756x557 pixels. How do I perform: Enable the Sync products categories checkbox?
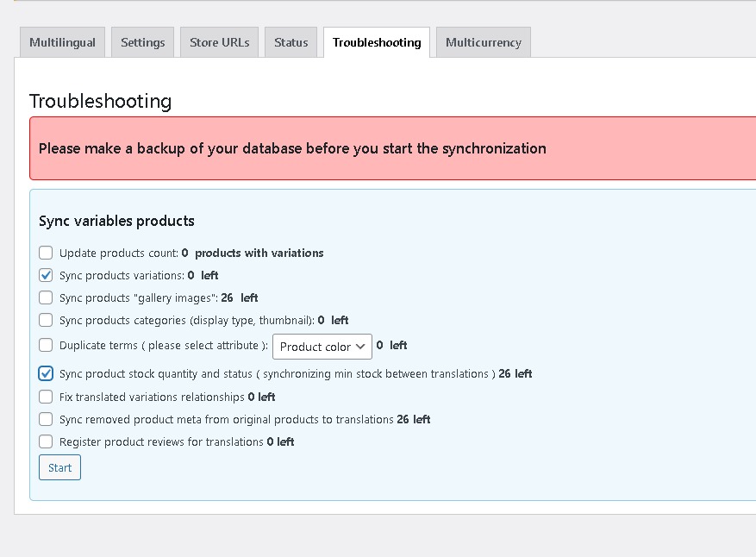point(46,321)
